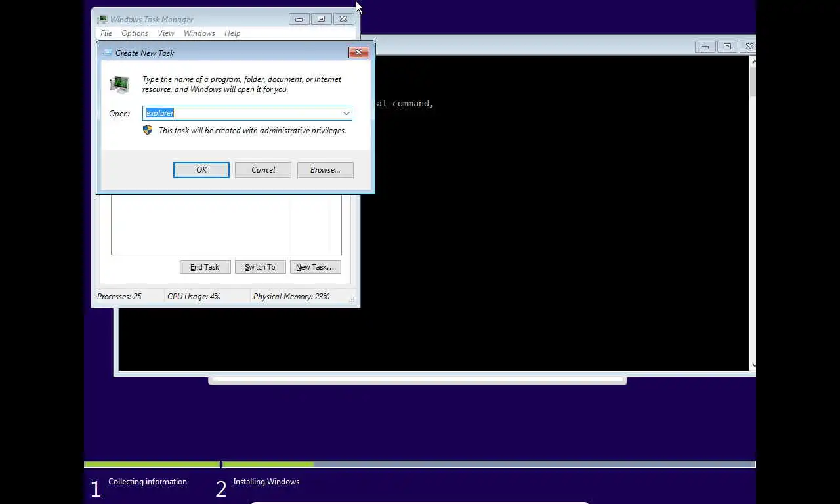The width and height of the screenshot is (840, 504).
Task: Click the Installing Windows step label
Action: [x=266, y=482]
